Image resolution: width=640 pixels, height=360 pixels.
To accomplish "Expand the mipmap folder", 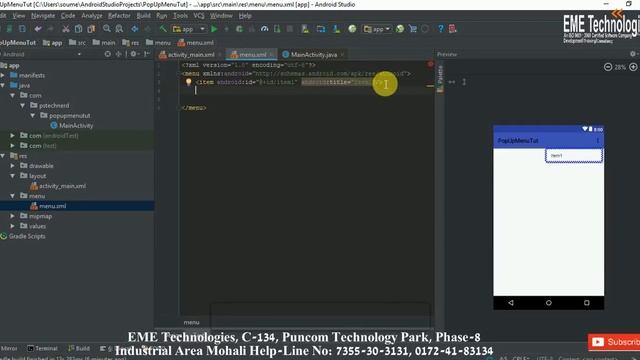I will pyautogui.click(x=13, y=216).
